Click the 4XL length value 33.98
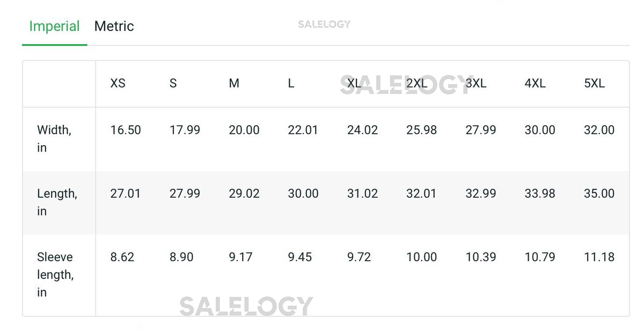The image size is (644, 330). pyautogui.click(x=540, y=193)
